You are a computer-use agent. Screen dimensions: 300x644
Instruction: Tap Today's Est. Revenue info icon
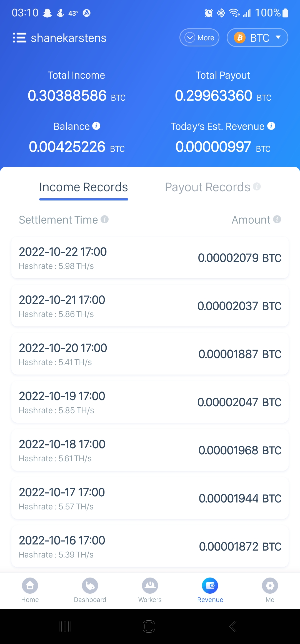pyautogui.click(x=271, y=126)
